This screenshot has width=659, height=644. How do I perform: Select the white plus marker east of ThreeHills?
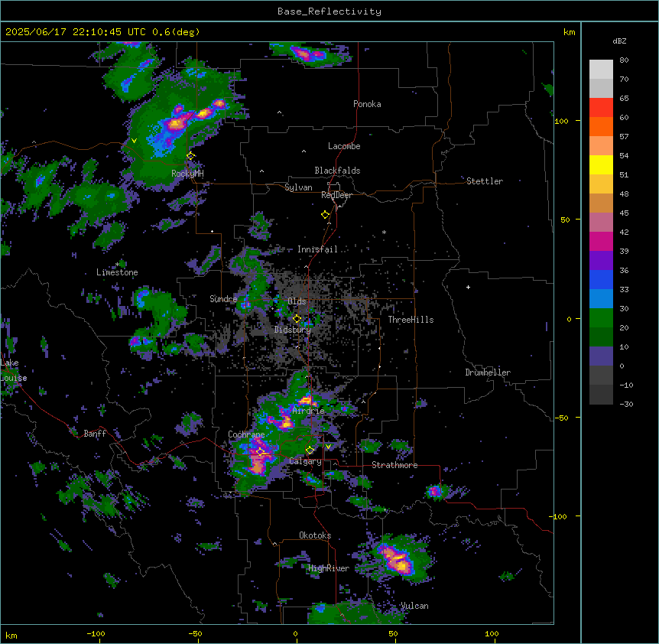(x=468, y=287)
